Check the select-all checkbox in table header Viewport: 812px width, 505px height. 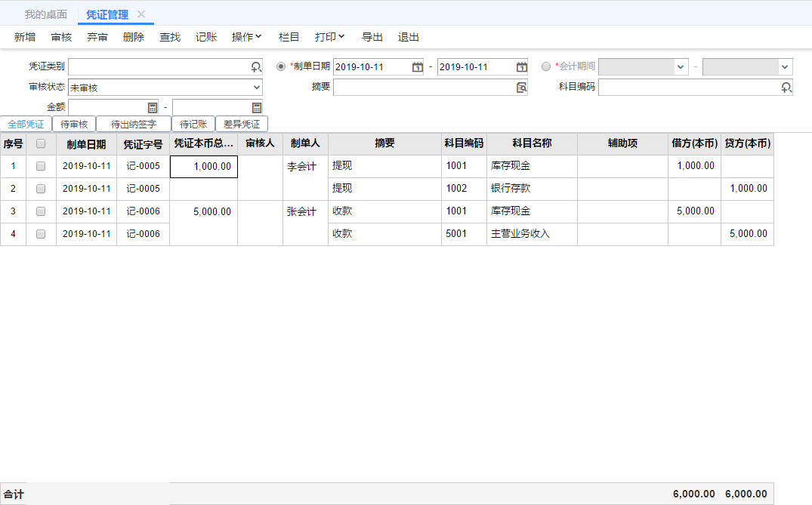[41, 143]
